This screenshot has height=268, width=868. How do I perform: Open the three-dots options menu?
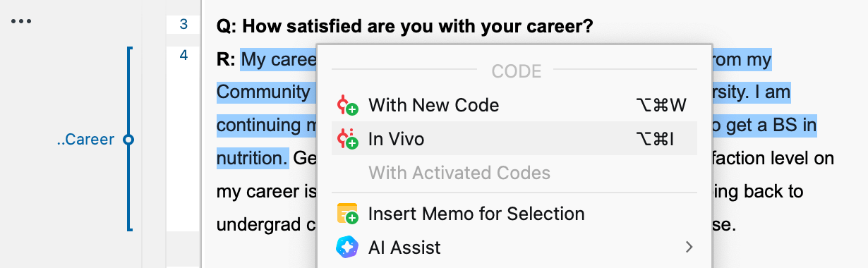pos(21,21)
